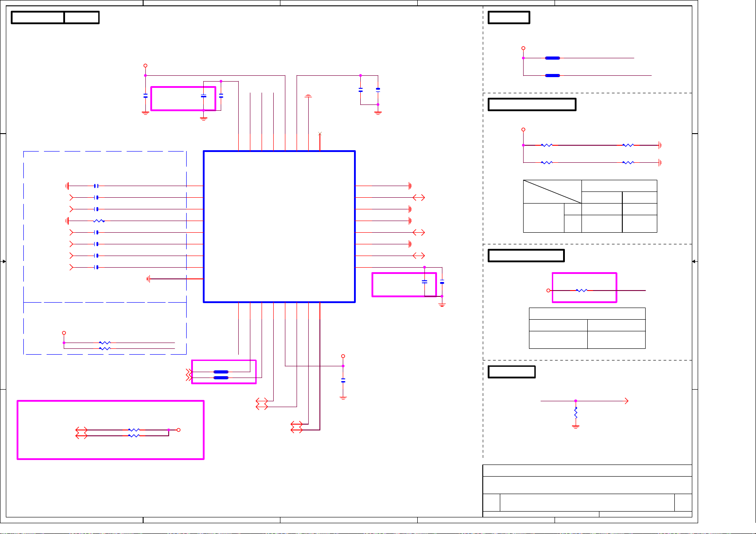This screenshot has height=534, width=756.
Task: Select the lower ferrite bead in the top-right section
Action: coord(552,75)
